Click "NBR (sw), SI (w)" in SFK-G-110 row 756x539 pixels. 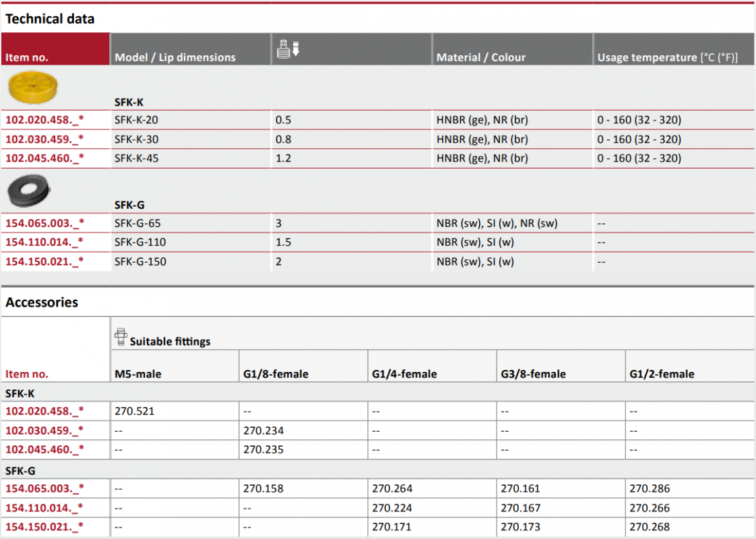475,242
